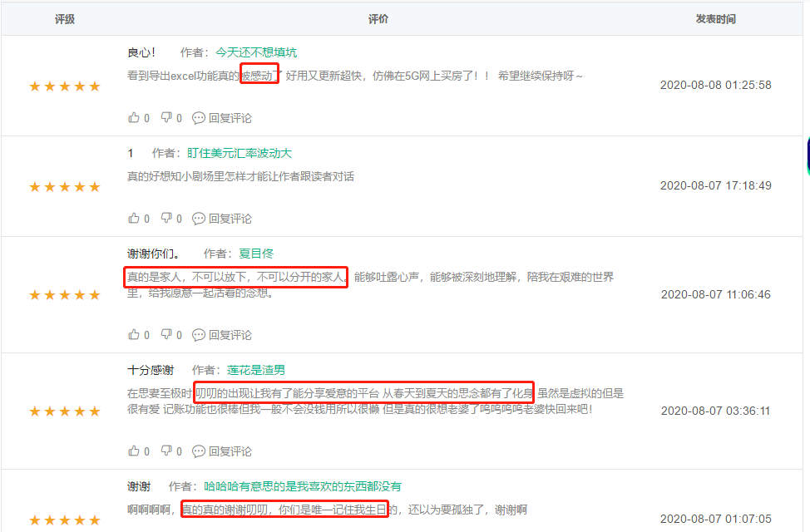Reply via 回复评论 on 盯住美元汇率波动大 review
The height and width of the screenshot is (532, 810).
[230, 219]
